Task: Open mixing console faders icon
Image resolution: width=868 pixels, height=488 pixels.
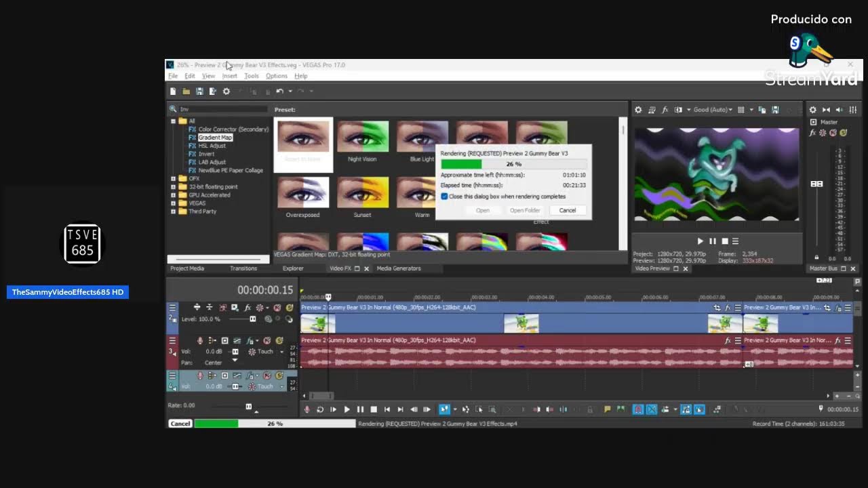Action: click(853, 110)
